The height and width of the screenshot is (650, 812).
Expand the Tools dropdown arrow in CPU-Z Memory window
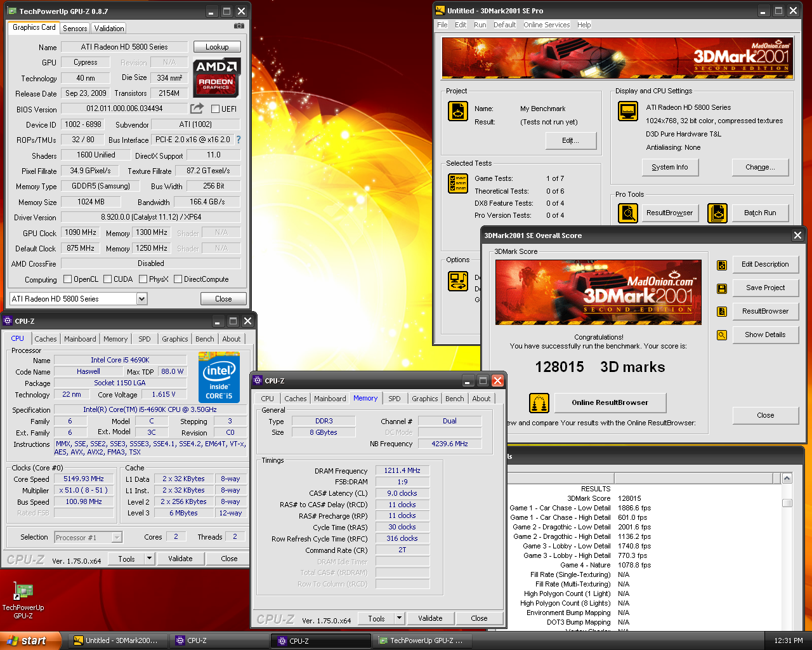point(400,618)
